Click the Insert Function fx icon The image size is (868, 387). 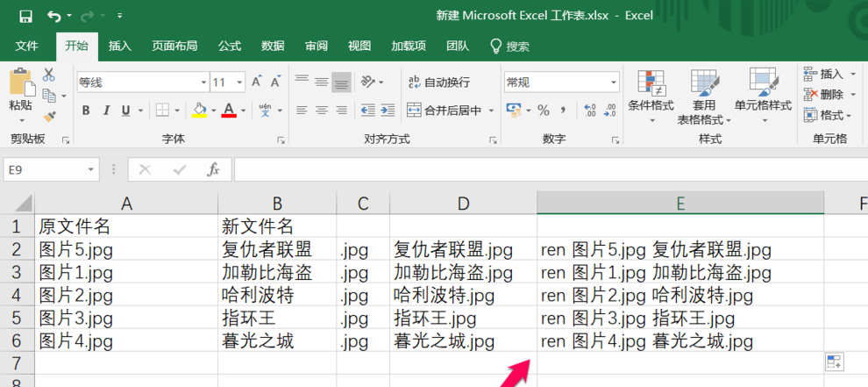pyautogui.click(x=212, y=170)
